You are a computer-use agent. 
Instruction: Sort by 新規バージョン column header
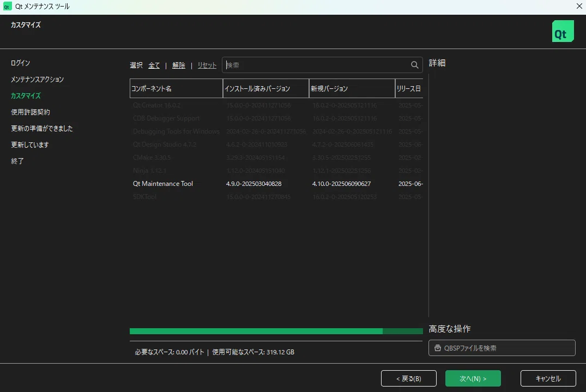(352, 88)
